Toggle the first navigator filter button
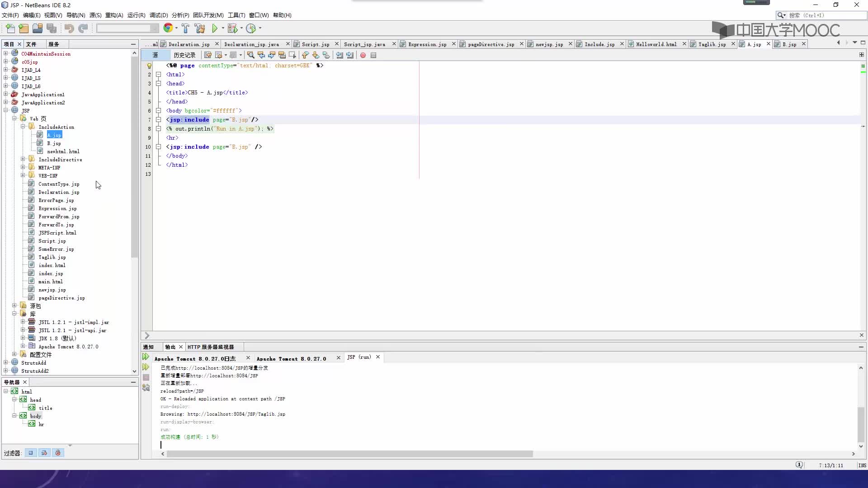Screen dimensions: 868x488 (31, 453)
